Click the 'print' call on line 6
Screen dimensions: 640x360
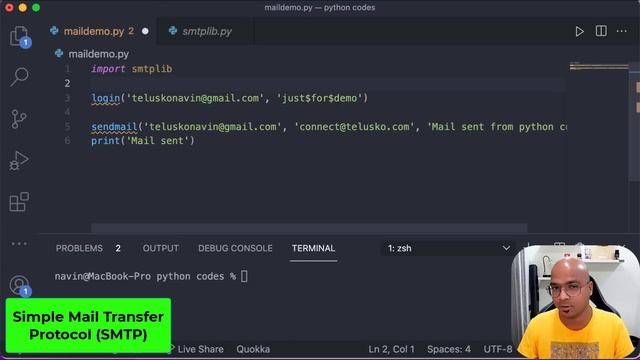pos(106,141)
